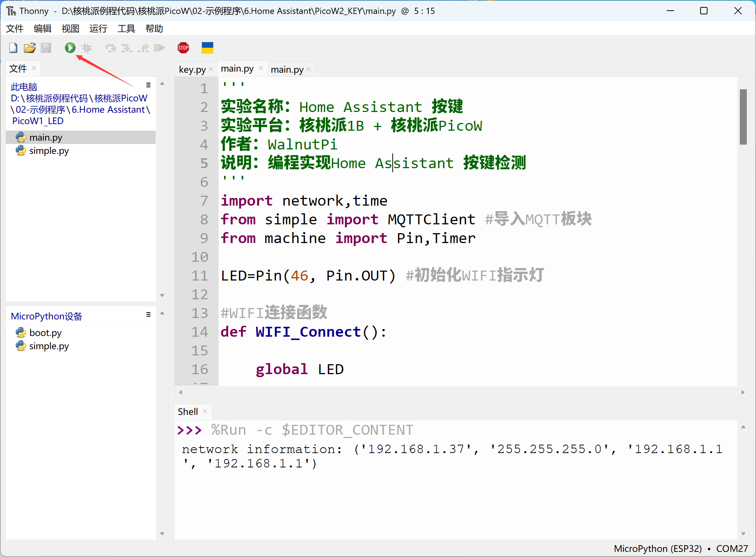The image size is (756, 557).
Task: Open the 运行 menu
Action: (x=98, y=29)
